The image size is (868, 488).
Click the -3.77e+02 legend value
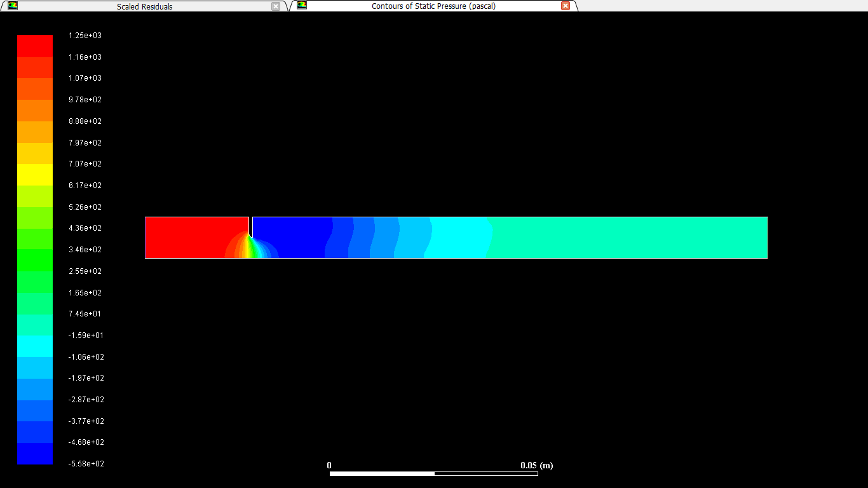(x=86, y=421)
